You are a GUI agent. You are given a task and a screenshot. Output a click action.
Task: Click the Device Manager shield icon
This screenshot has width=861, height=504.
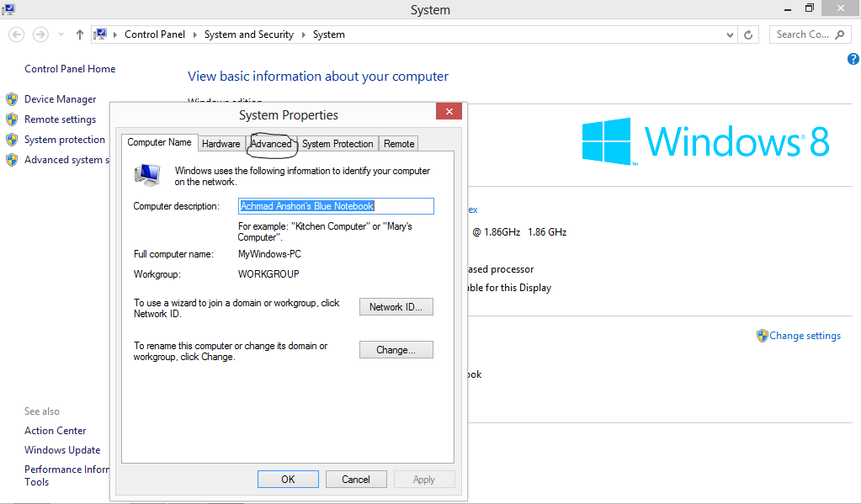click(x=12, y=99)
